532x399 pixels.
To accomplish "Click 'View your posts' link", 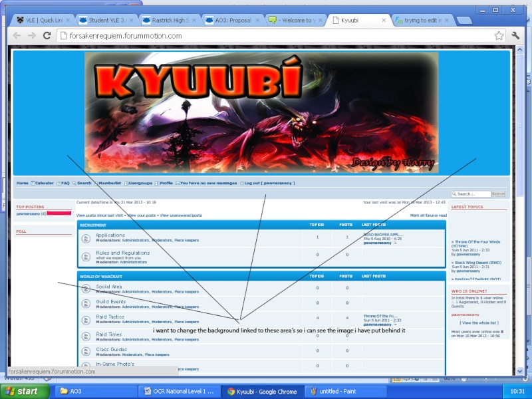I will click(x=142, y=215).
